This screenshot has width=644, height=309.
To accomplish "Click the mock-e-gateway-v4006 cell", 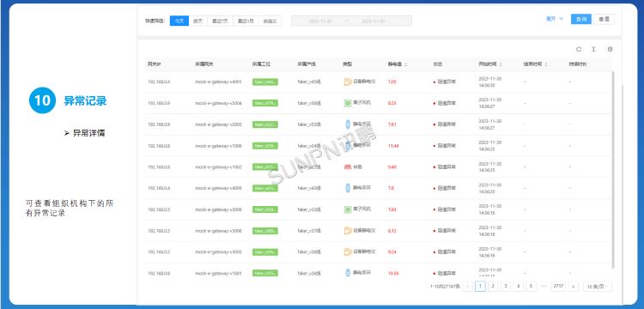I will 218,188.
